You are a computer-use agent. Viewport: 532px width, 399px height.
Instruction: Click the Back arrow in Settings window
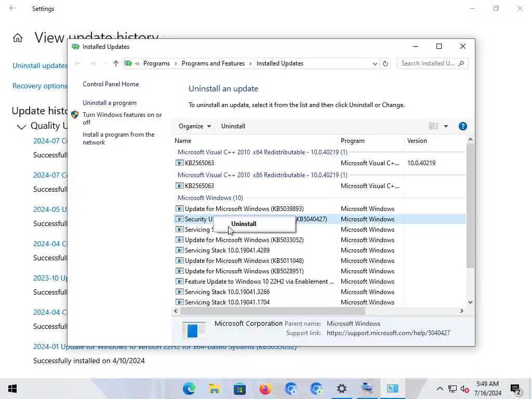[12, 8]
